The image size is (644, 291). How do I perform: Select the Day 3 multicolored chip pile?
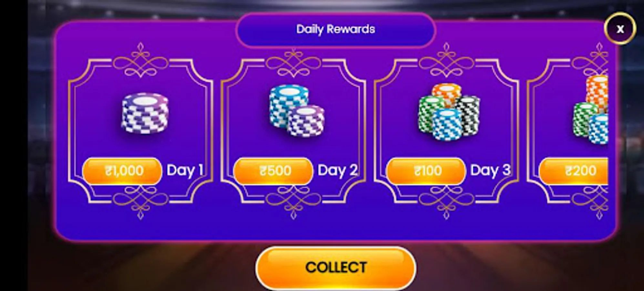pyautogui.click(x=449, y=112)
